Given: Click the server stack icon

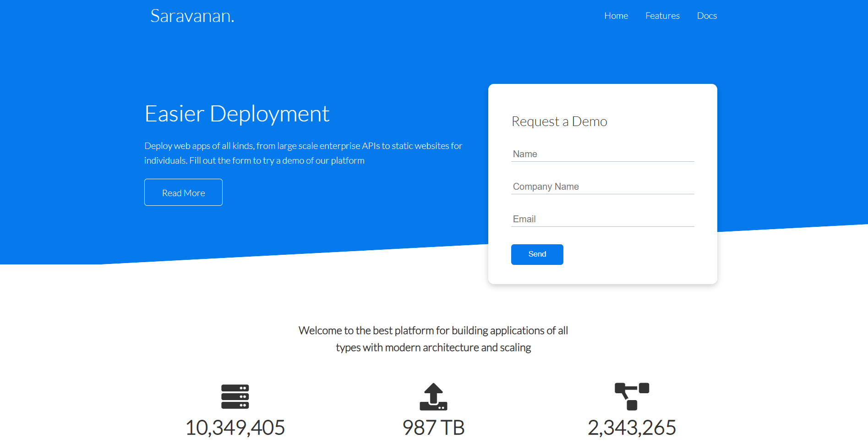Looking at the screenshot, I should (235, 396).
